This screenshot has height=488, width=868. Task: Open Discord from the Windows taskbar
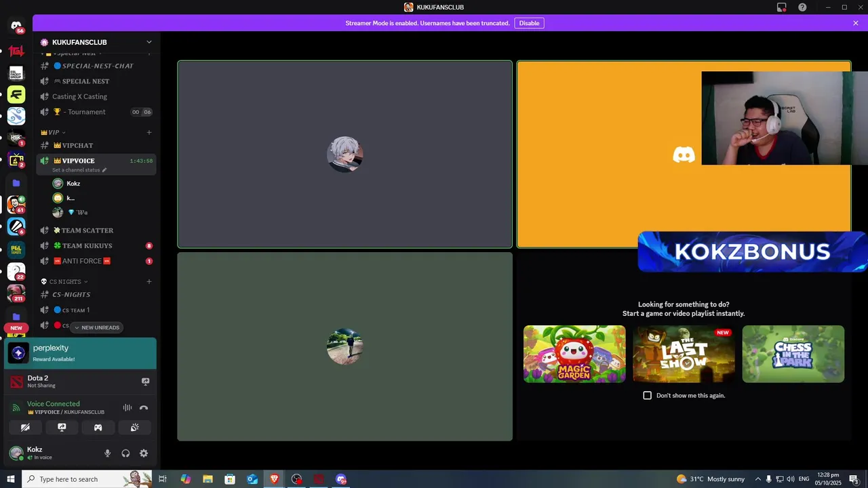pos(341,479)
